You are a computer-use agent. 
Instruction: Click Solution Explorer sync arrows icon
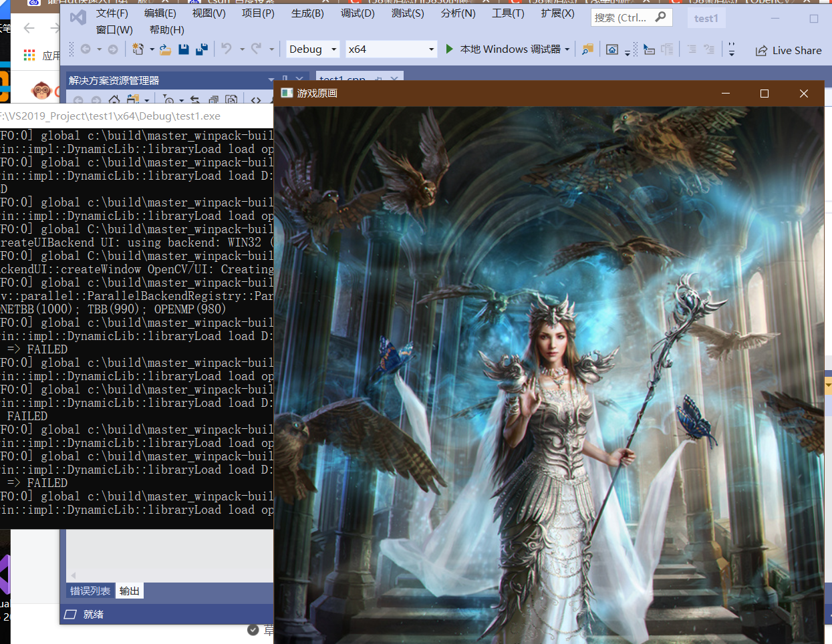tap(195, 100)
